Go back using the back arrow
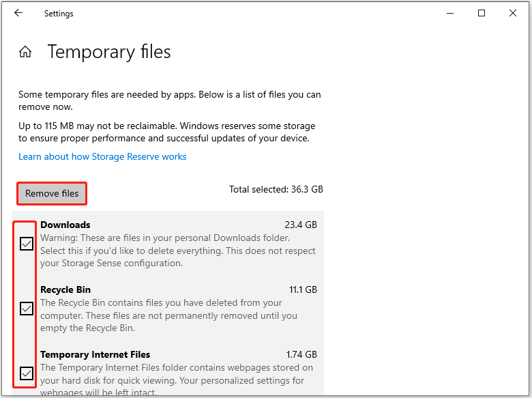This screenshot has height=398, width=532. 18,13
